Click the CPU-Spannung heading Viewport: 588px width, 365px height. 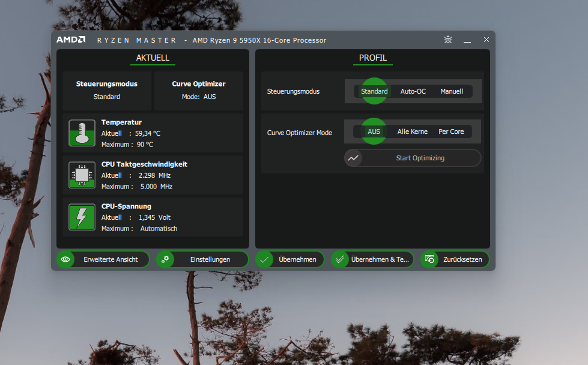126,206
